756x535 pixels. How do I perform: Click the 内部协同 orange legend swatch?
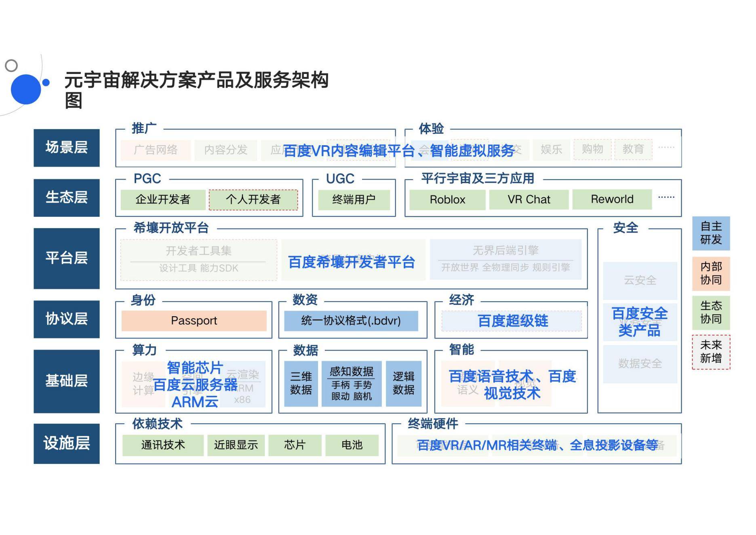(711, 273)
